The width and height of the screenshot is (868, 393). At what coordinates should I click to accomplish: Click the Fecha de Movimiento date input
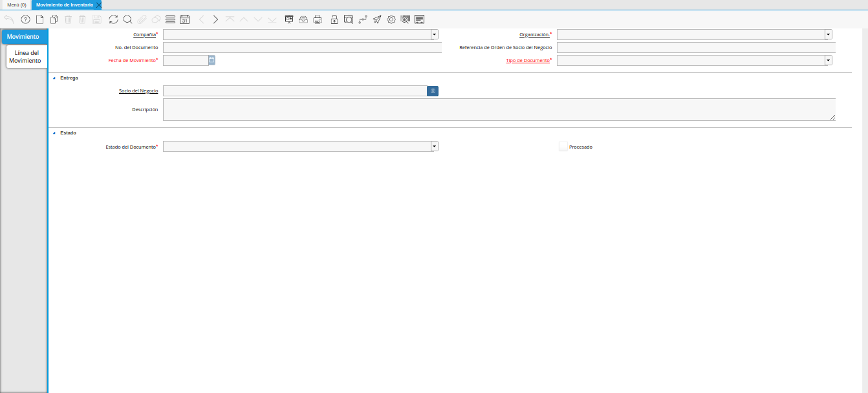pos(186,60)
